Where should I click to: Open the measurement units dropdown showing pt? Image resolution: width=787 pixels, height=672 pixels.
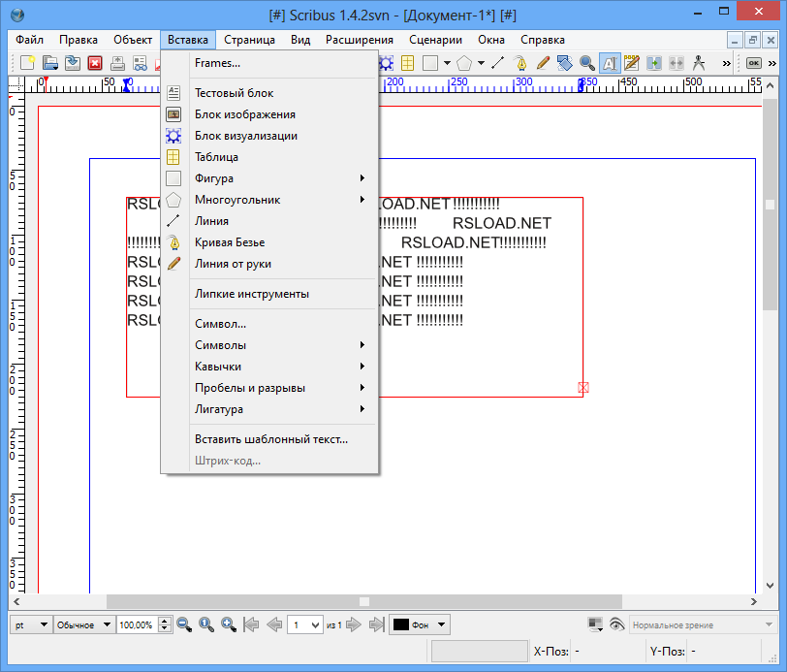(x=29, y=624)
